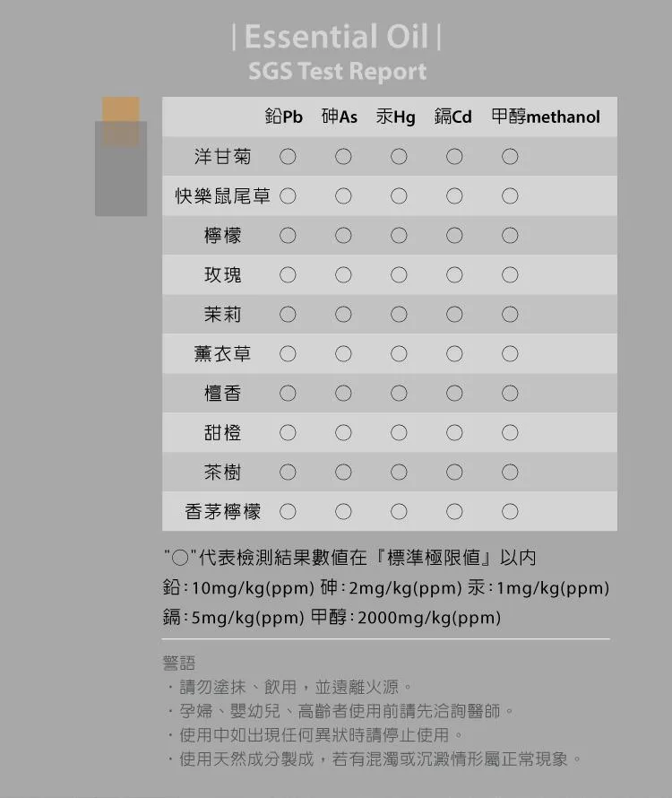
Task: Click the 汞Hg circle for 甜橙
Action: 399,433
